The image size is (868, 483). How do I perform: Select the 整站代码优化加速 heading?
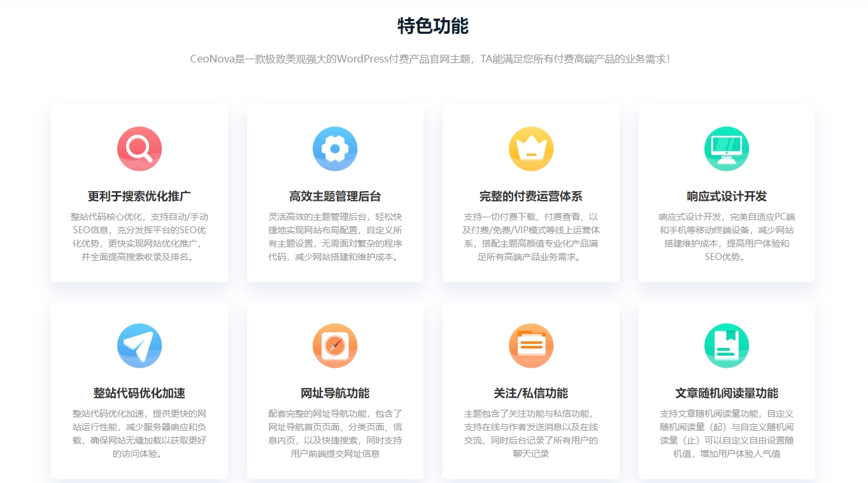point(139,393)
